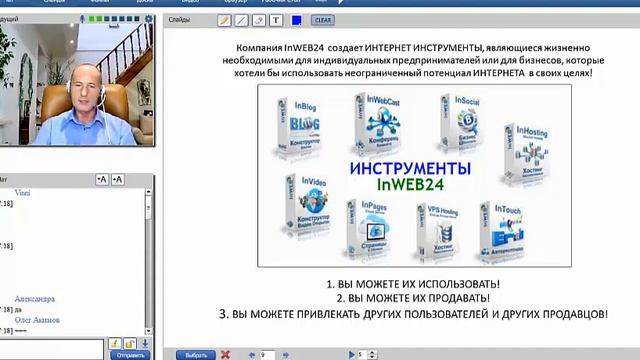Click chat user name Олег Акимов
The width and height of the screenshot is (640, 360).
37,320
